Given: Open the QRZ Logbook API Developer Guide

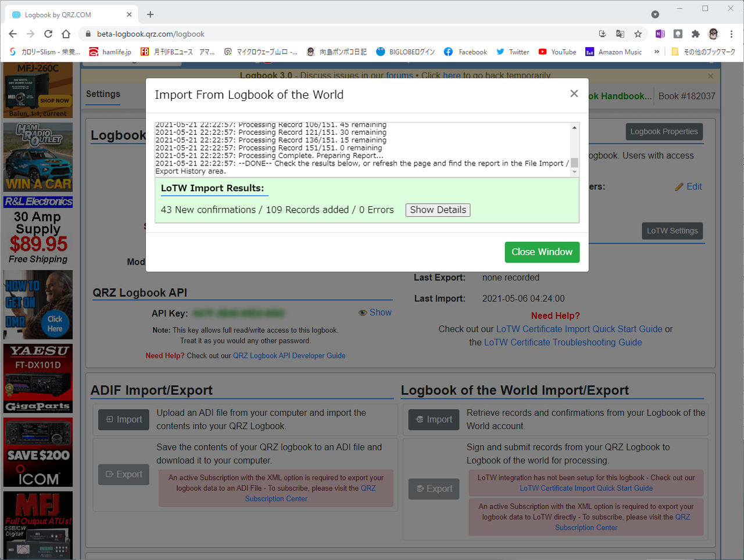Looking at the screenshot, I should pyautogui.click(x=289, y=356).
